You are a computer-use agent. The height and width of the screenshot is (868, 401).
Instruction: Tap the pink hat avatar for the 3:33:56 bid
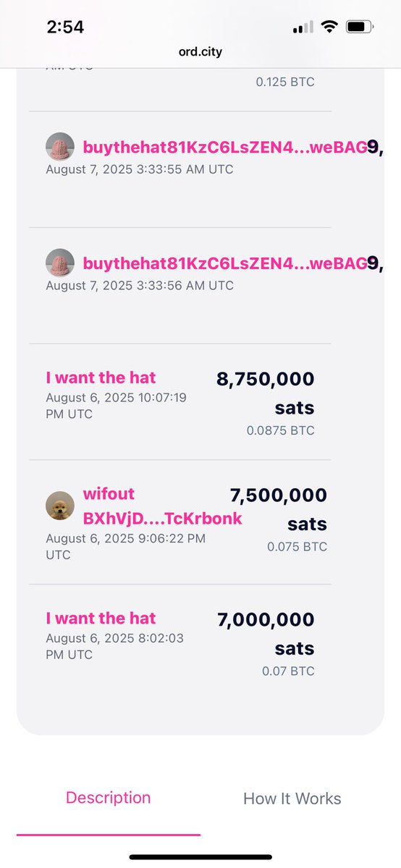(60, 263)
